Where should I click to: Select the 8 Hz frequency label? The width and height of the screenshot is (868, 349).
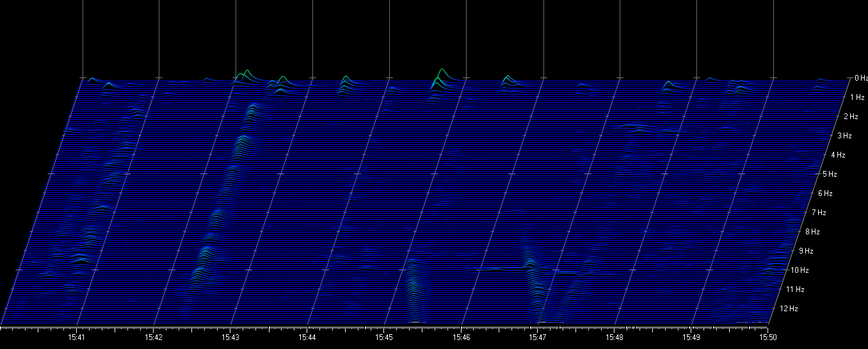[x=812, y=232]
